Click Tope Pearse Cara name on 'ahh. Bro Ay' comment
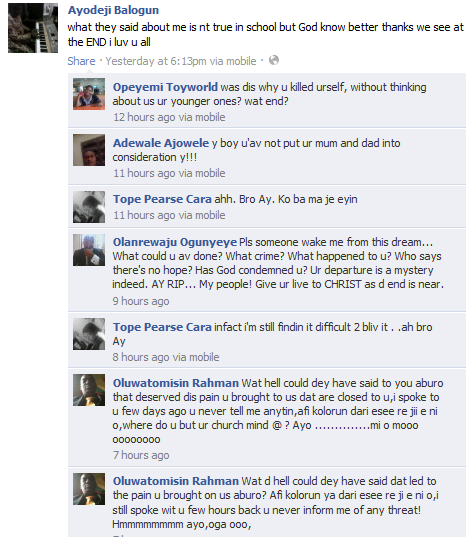 162,199
